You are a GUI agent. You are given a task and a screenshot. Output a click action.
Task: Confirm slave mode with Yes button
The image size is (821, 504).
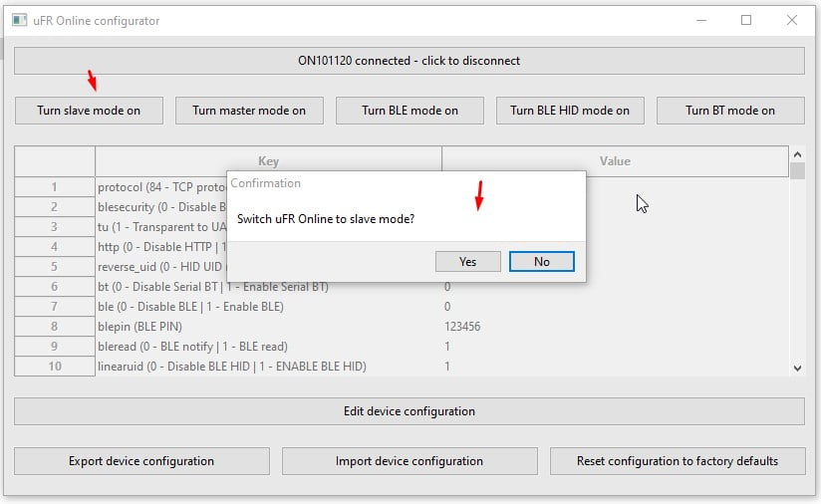coord(467,262)
